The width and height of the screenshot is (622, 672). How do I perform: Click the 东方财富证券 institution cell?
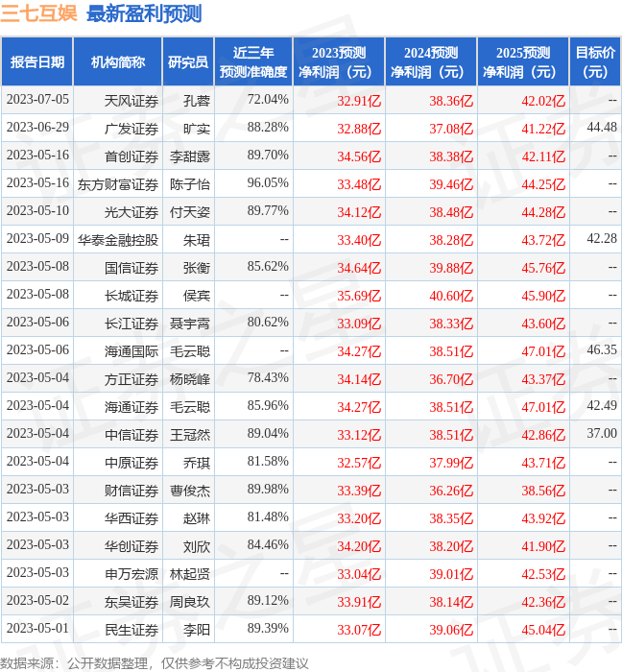118,184
